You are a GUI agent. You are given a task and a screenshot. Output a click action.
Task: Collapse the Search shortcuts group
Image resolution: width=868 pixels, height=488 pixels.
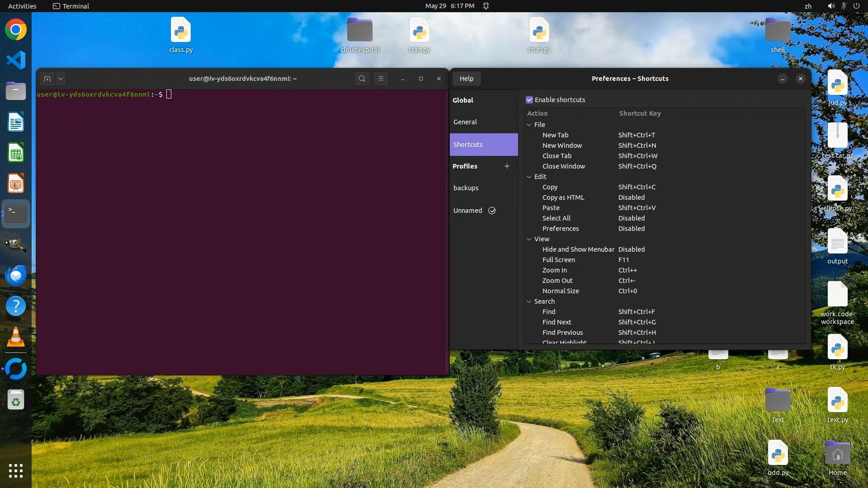coord(529,301)
